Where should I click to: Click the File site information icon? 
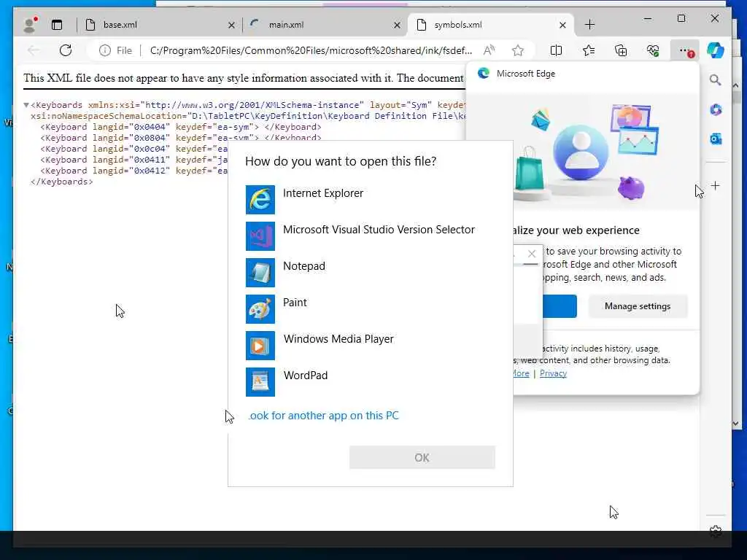[116, 50]
